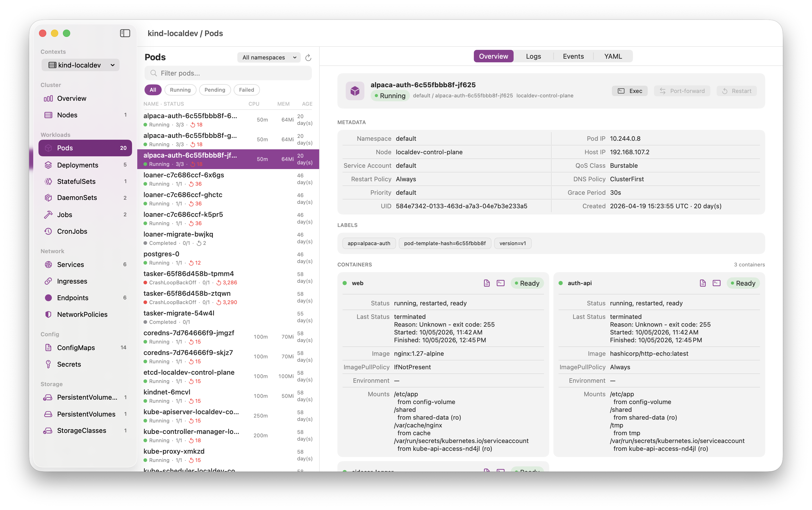Filter pods by Running status
The image size is (812, 510).
[x=180, y=90]
